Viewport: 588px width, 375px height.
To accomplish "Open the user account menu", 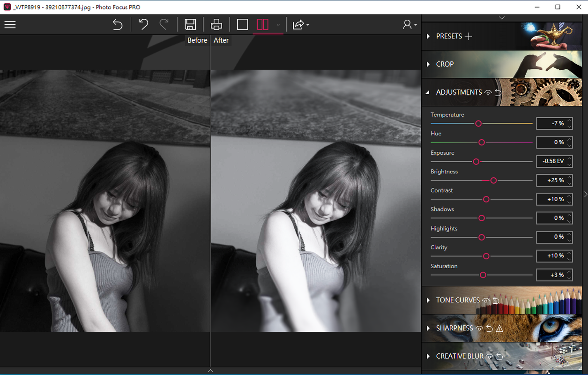I will (x=410, y=24).
